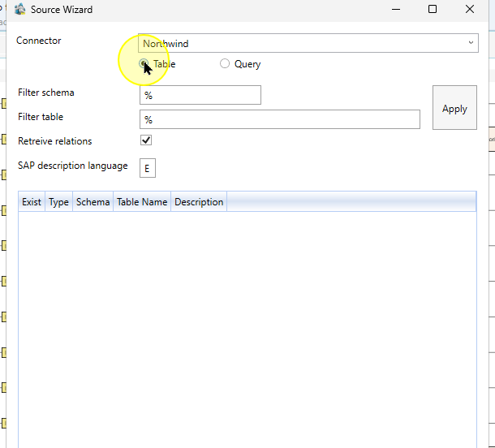Sort by the Type column header
The height and width of the screenshot is (448, 495).
pos(58,202)
